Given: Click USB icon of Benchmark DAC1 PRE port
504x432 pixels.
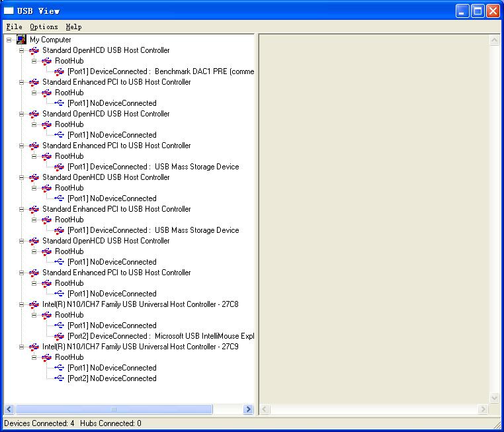Looking at the screenshot, I should coord(59,71).
